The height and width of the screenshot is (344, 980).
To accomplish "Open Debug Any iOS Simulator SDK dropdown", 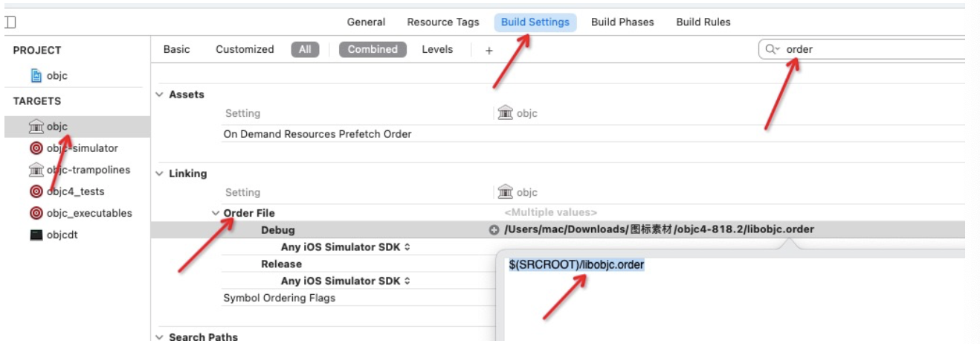I will pos(346,246).
